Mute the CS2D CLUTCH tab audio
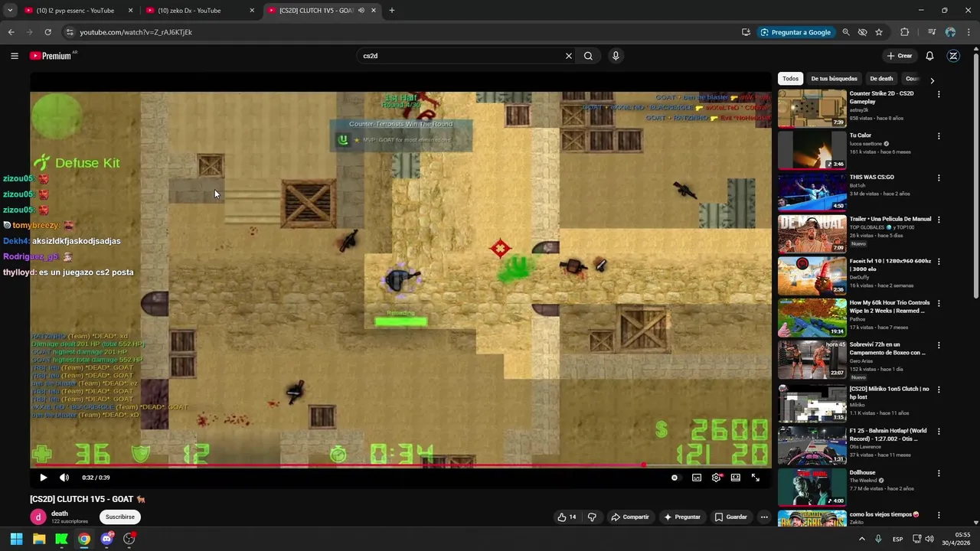This screenshot has width=980, height=551. pyautogui.click(x=361, y=11)
